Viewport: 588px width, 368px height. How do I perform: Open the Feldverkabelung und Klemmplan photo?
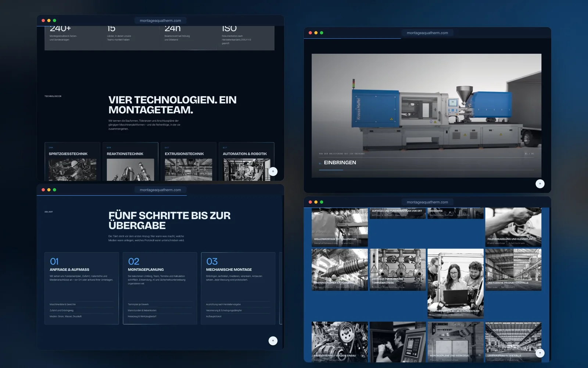pyautogui.click(x=513, y=227)
